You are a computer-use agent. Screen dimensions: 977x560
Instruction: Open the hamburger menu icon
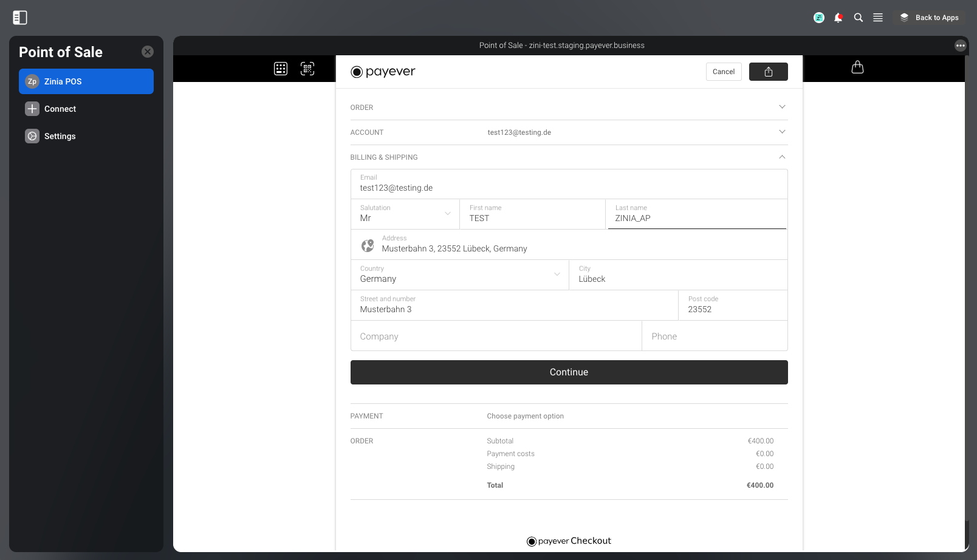tap(878, 18)
